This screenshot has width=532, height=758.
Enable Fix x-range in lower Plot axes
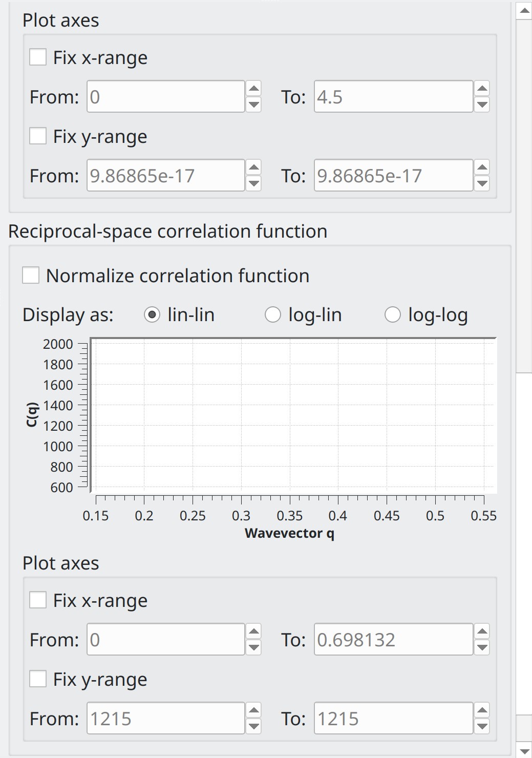point(38,600)
